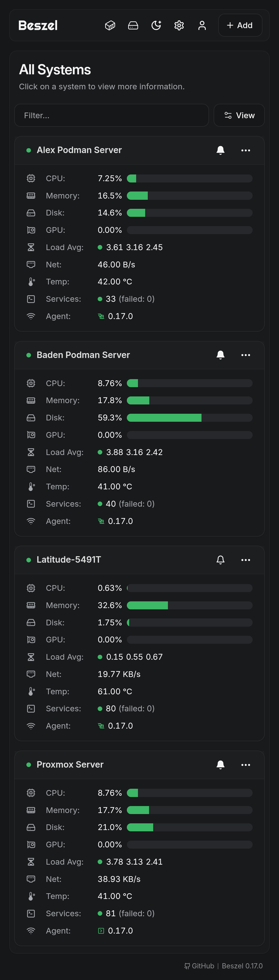Open the disk drive icon in header
The image size is (279, 980).
click(x=133, y=26)
